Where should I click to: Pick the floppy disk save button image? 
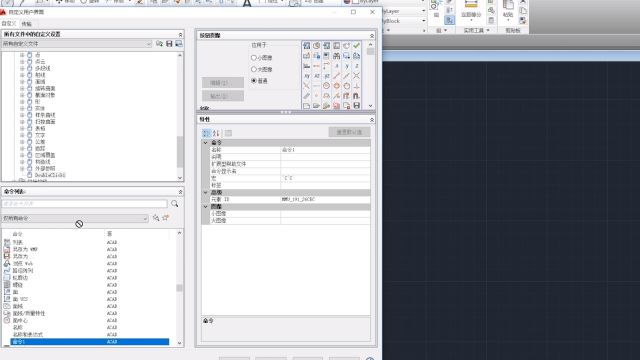356,106
